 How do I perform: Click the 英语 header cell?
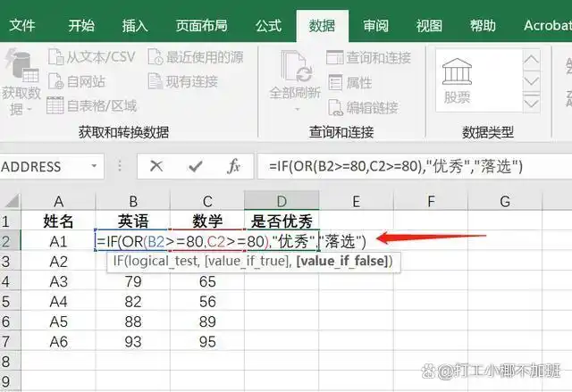[133, 221]
